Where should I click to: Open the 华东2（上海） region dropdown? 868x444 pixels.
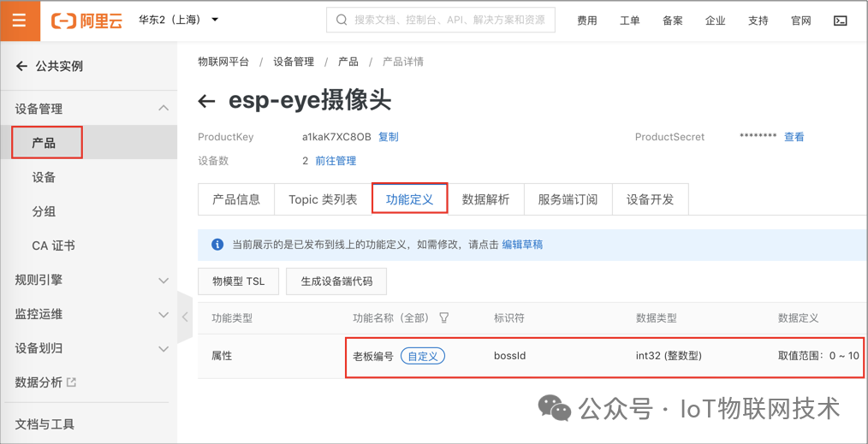click(178, 20)
